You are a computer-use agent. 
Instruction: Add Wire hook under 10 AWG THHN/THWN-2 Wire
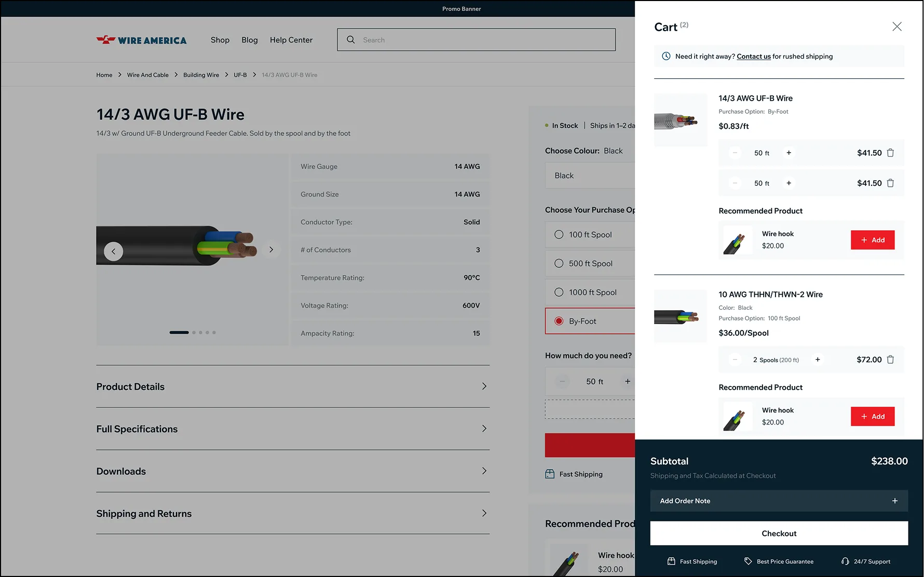pyautogui.click(x=873, y=416)
